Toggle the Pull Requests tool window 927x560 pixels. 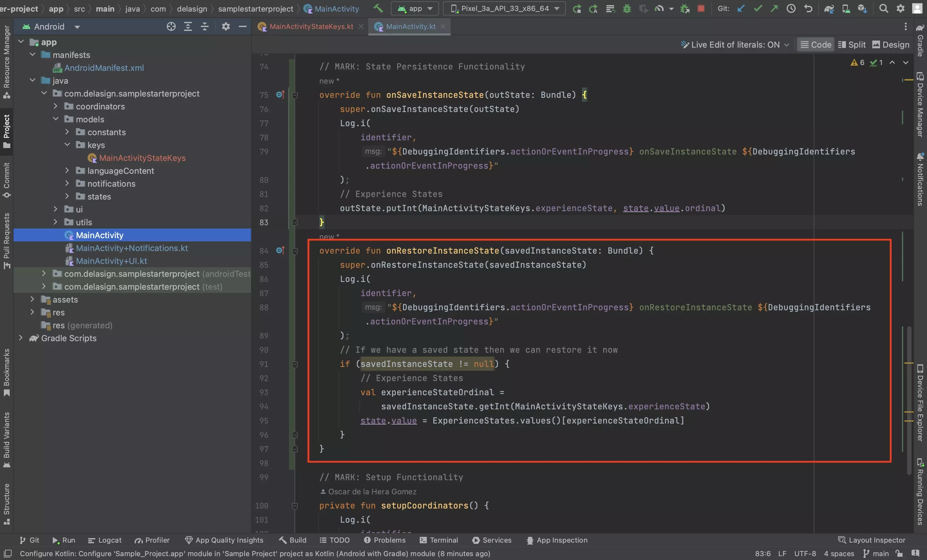[x=6, y=240]
